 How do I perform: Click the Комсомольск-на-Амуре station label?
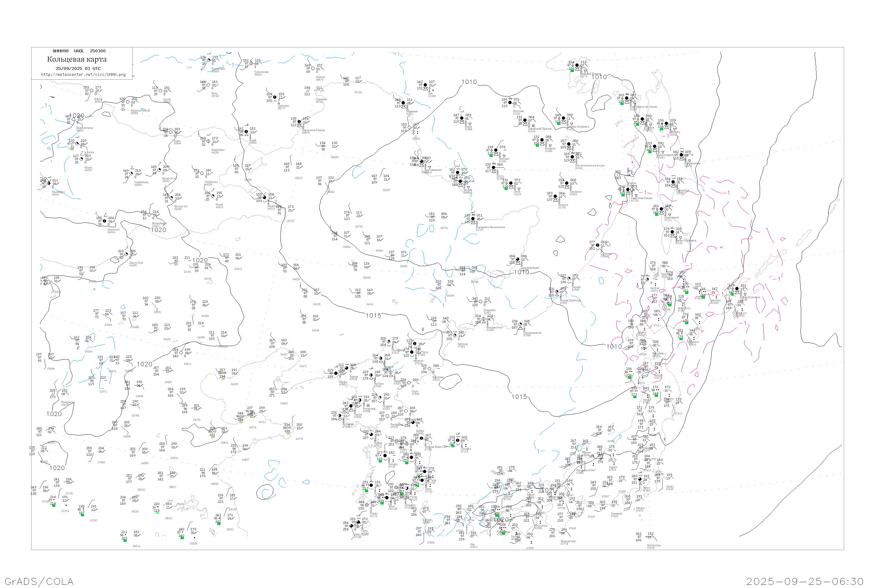coord(589,166)
